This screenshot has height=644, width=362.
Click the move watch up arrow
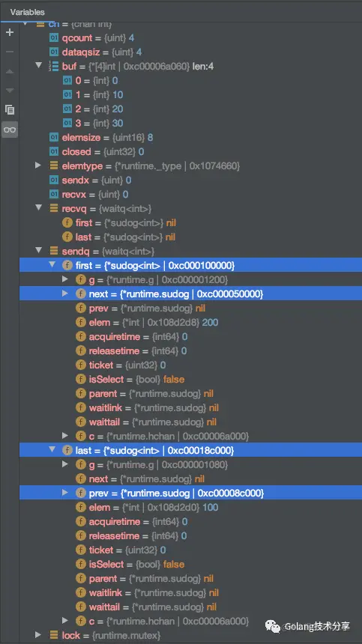[x=10, y=71]
